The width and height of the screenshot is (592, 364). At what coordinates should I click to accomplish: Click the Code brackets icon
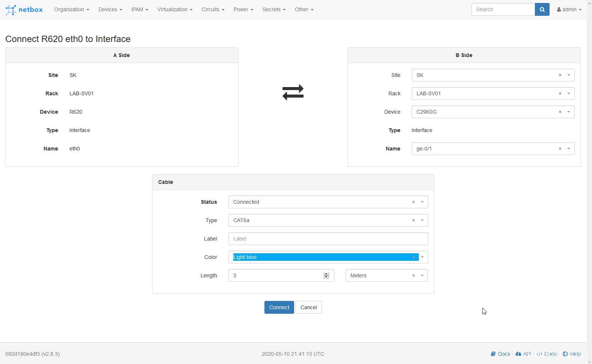point(539,354)
